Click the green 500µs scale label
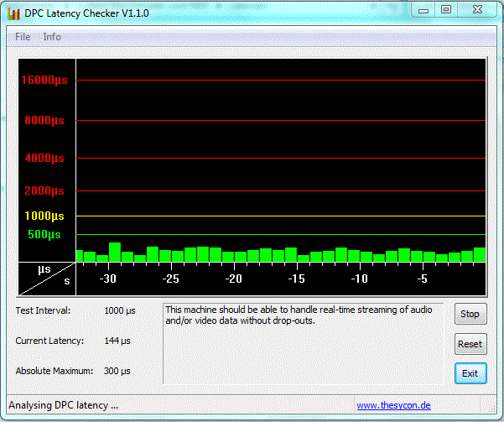Viewport: 504px width, 422px height. 44,234
